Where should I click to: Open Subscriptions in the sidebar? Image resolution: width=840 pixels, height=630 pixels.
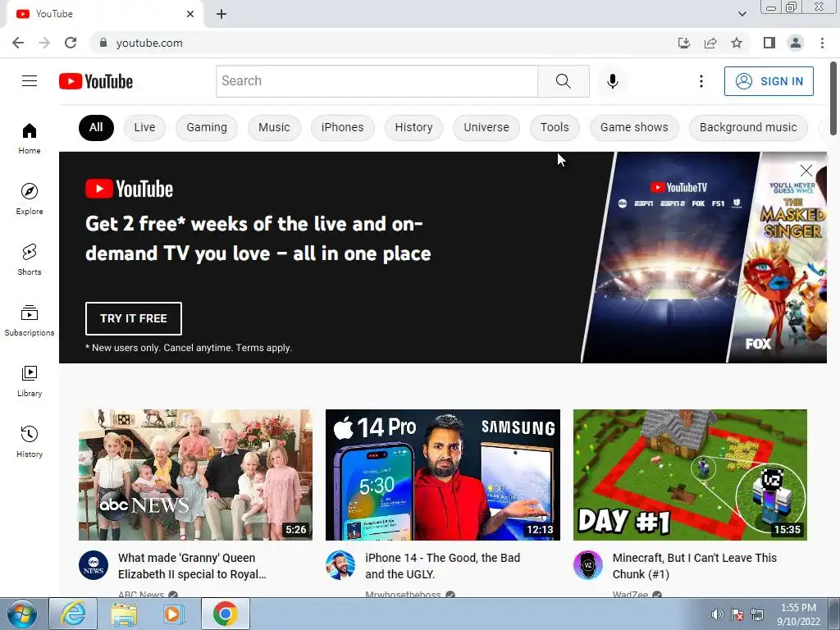pyautogui.click(x=30, y=320)
